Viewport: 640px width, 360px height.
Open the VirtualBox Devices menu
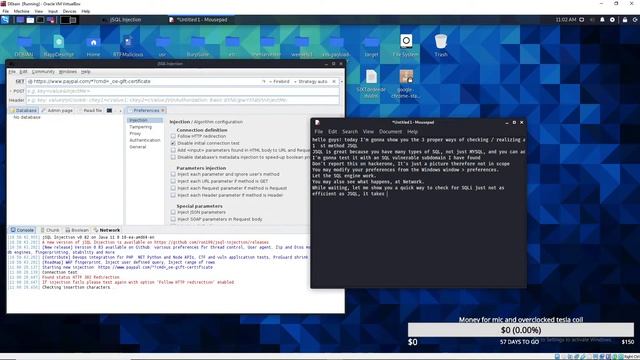(x=69, y=11)
